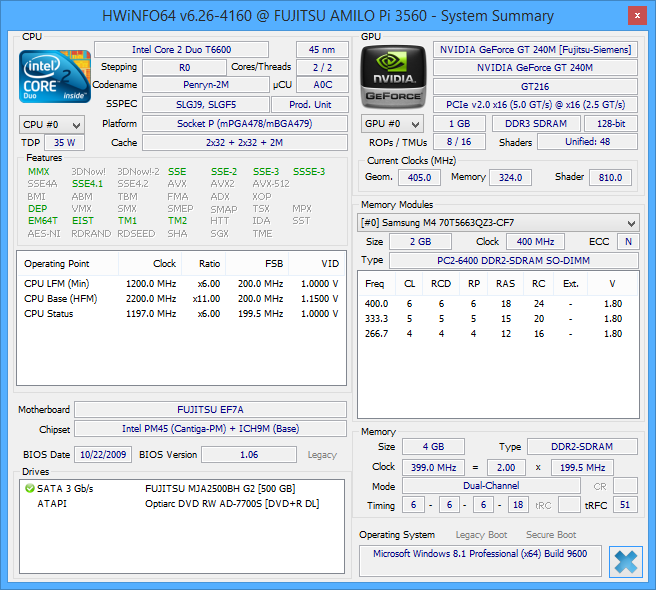This screenshot has width=656, height=590.
Task: Click the RCD column header
Action: (441, 284)
